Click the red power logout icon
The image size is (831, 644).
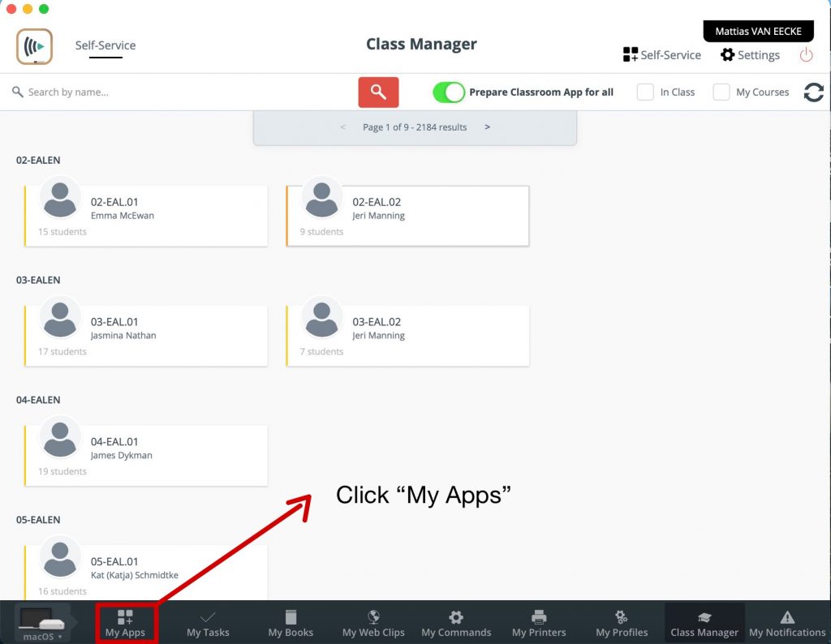pyautogui.click(x=806, y=55)
